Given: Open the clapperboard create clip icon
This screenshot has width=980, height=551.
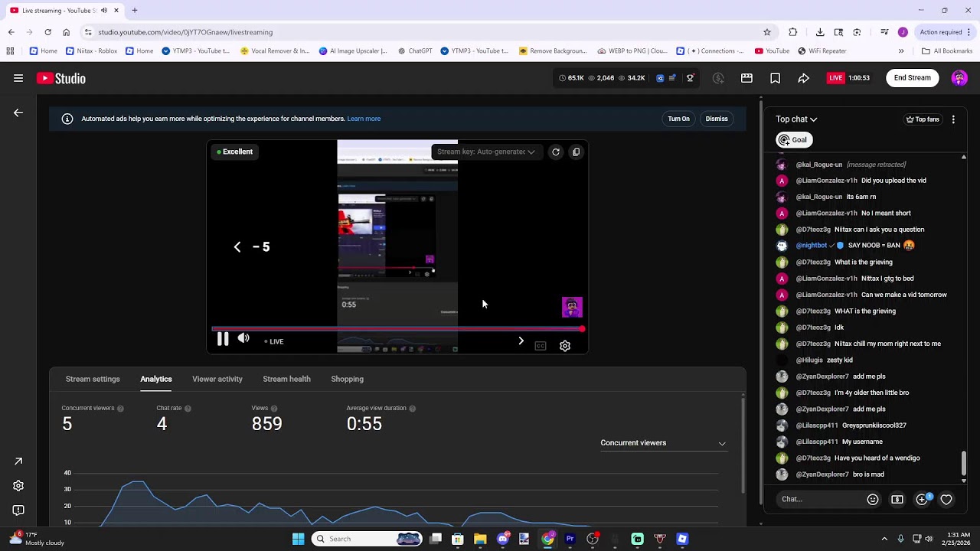Looking at the screenshot, I should point(746,78).
